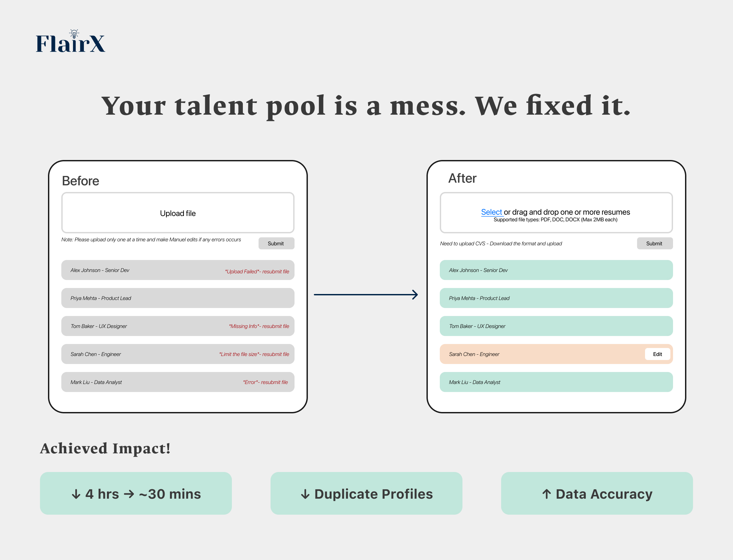Click Error resubmit file on Mark Liu
This screenshot has height=560, width=733.
point(265,382)
